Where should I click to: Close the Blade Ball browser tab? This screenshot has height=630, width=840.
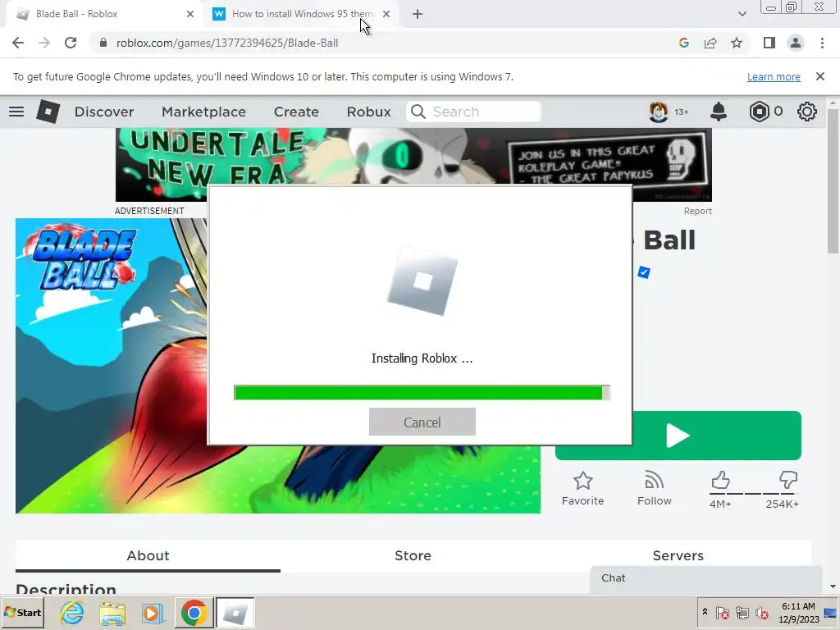coord(190,14)
